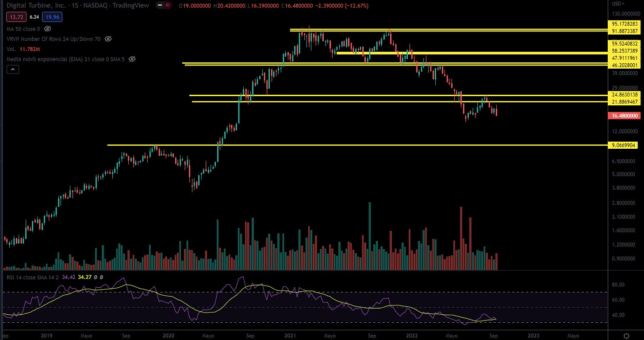This screenshot has width=644, height=340.
Task: Click the 59.5240832 price line label
Action: 625,44
